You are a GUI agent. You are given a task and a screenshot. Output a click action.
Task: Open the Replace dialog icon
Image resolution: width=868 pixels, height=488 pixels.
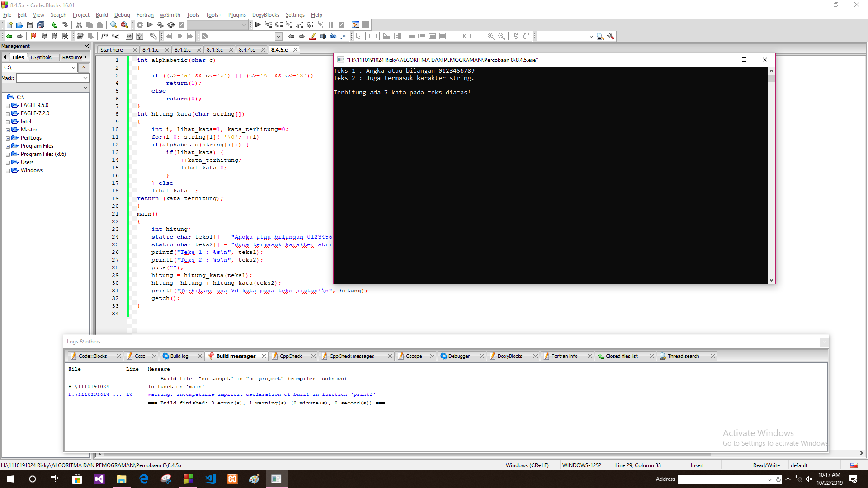coord(124,25)
